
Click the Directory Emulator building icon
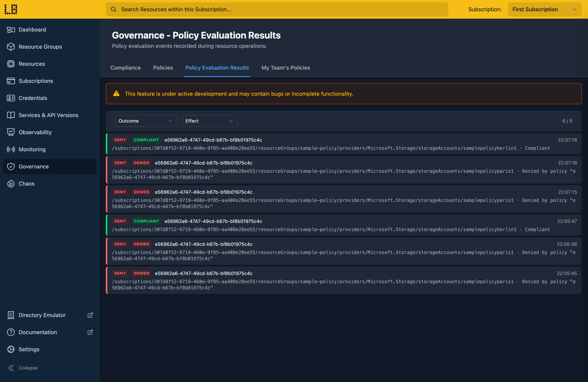tap(11, 315)
